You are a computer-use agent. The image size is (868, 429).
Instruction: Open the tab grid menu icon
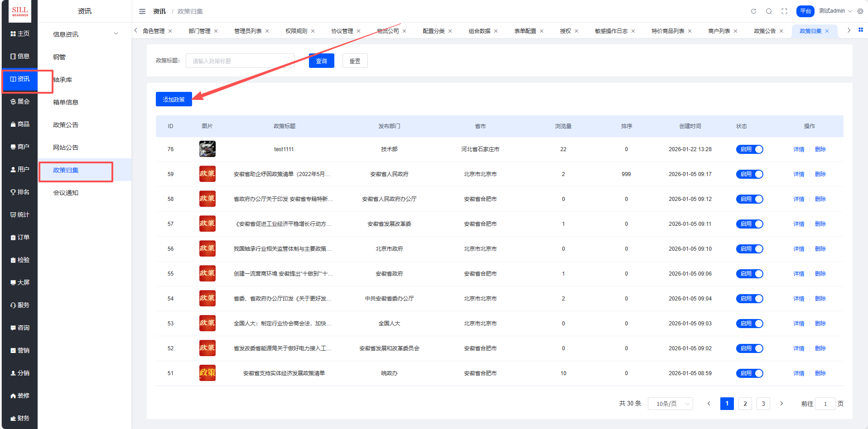[861, 30]
